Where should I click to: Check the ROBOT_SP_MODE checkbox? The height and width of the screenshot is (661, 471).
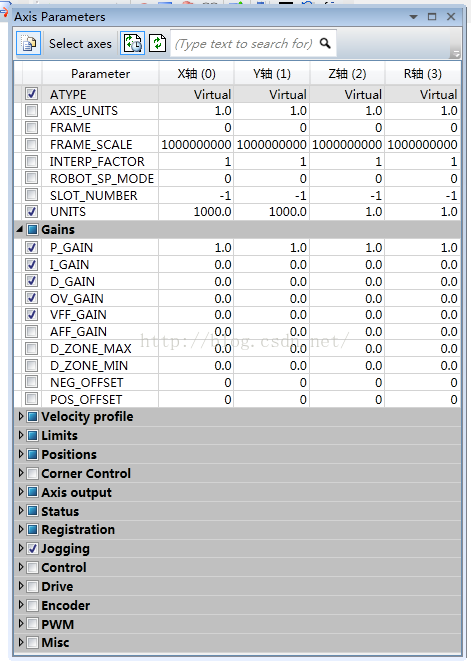(x=31, y=178)
